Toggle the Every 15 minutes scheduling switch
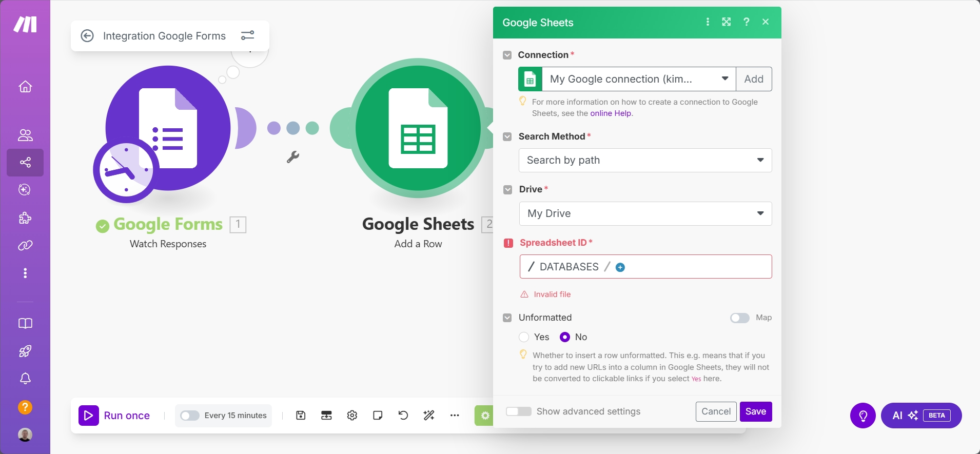The height and width of the screenshot is (454, 980). 189,416
